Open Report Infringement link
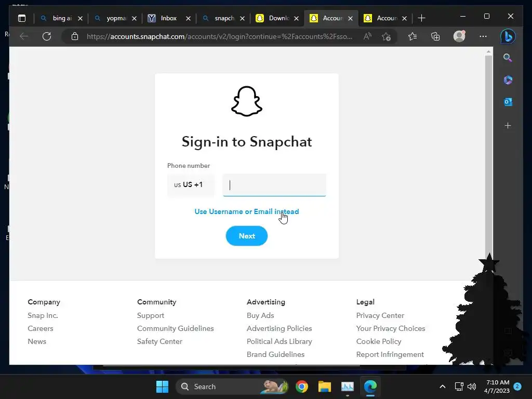 click(390, 354)
